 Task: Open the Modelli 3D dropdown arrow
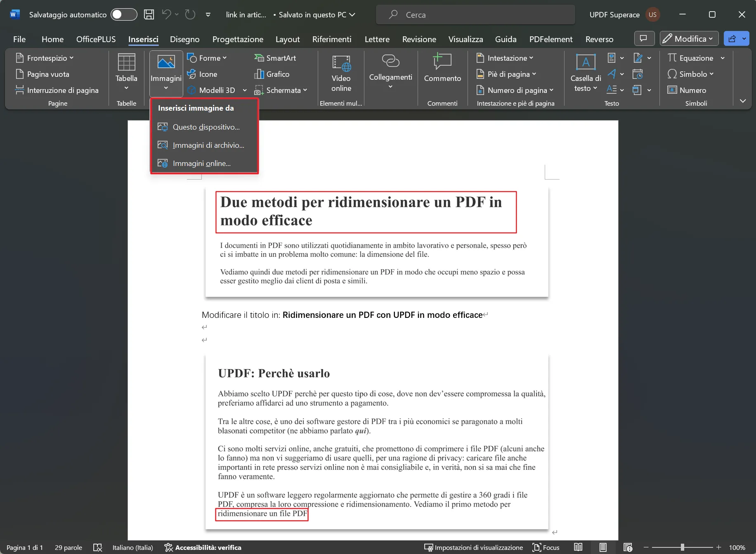point(245,90)
